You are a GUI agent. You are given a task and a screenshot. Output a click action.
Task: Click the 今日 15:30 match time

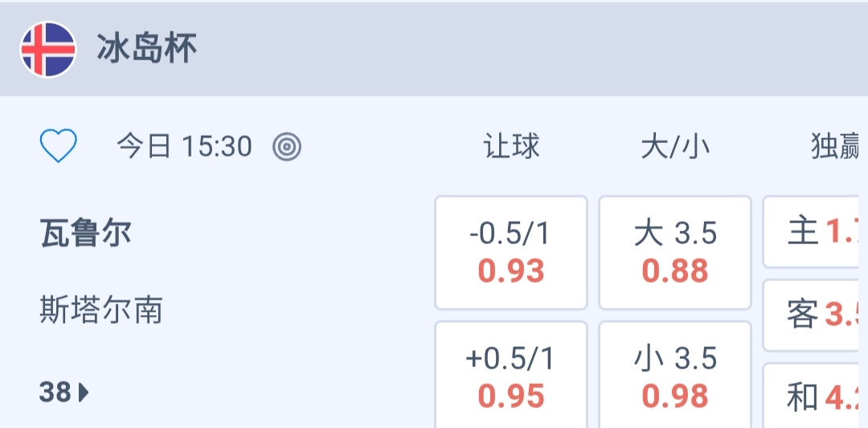click(x=184, y=146)
